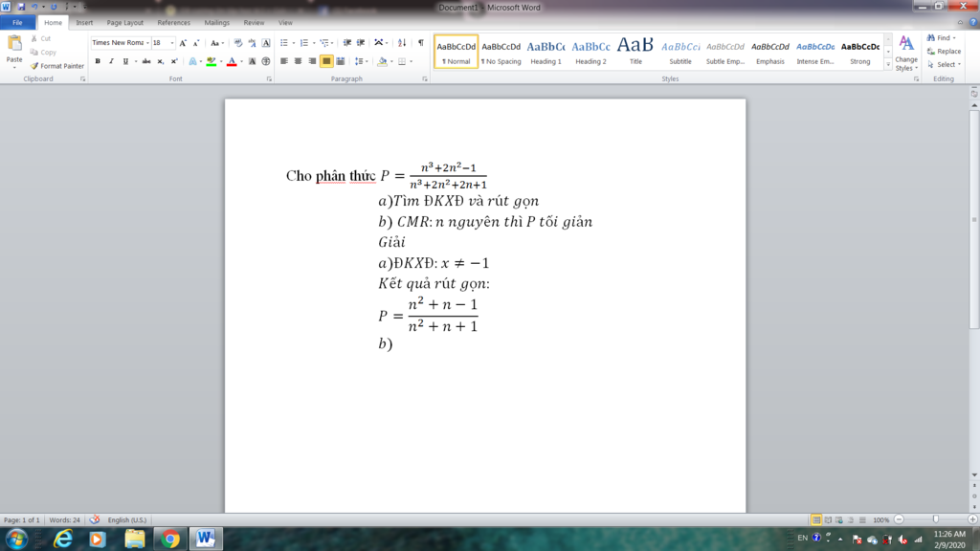
Task: Click the Grow Font icon
Action: click(x=183, y=43)
